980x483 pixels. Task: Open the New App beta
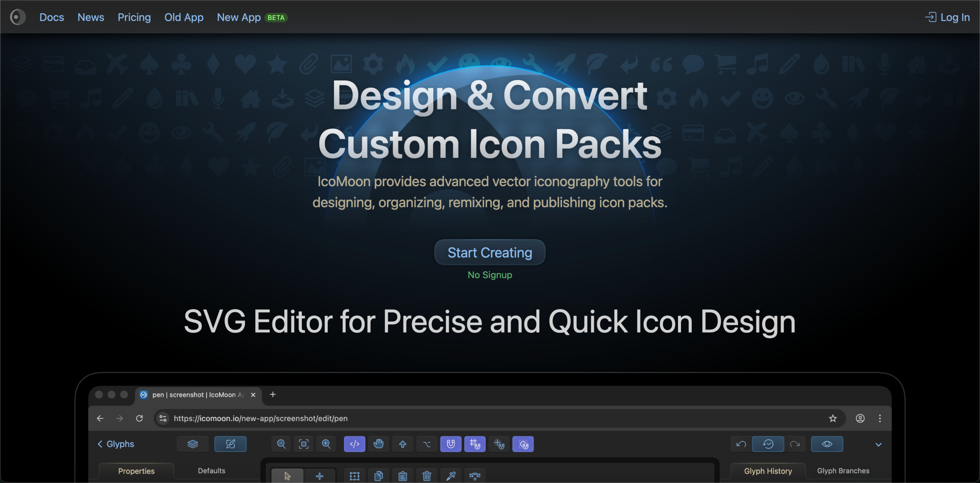[252, 17]
